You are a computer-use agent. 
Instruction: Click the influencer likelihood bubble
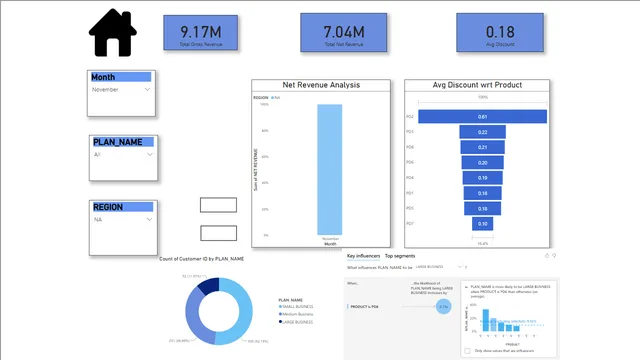point(443,307)
